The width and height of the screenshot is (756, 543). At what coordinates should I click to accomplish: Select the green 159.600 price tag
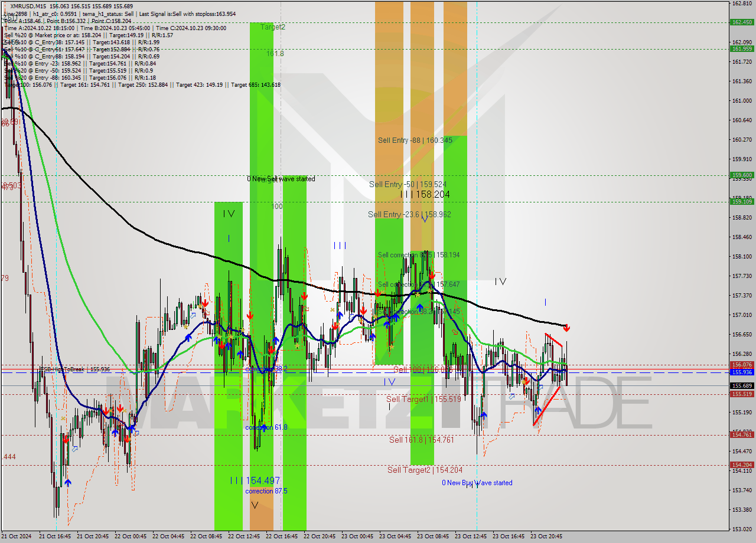click(742, 175)
